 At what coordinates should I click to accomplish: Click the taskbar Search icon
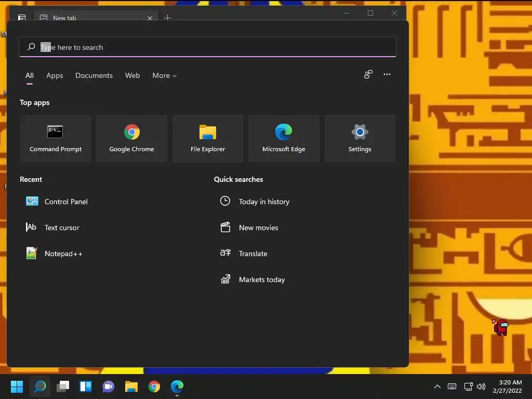tap(39, 387)
